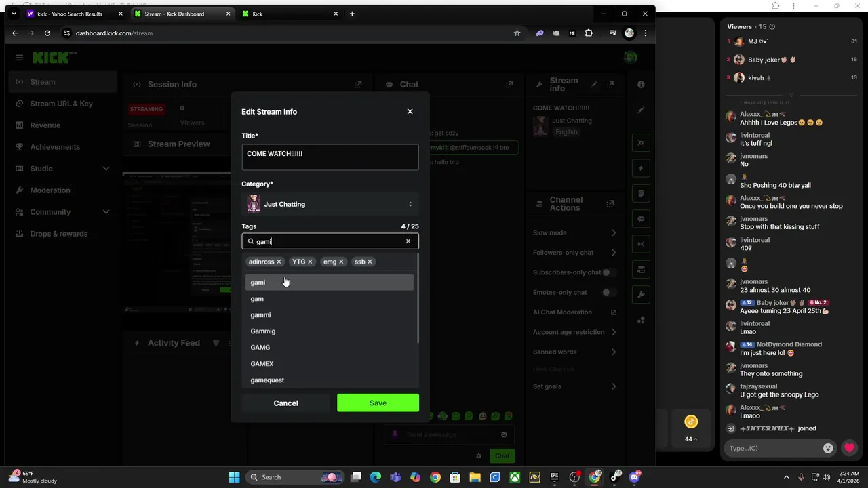Pop out the Session Info panel

coord(358,85)
